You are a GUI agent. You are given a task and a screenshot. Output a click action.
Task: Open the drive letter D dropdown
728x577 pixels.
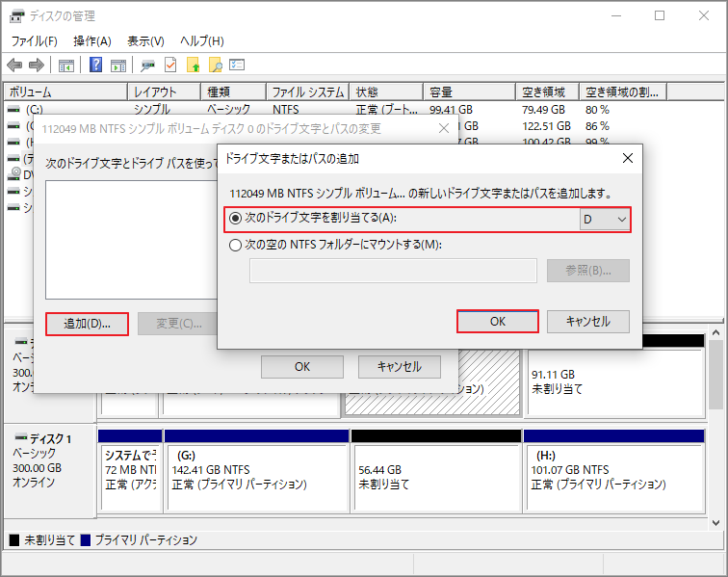pos(605,220)
